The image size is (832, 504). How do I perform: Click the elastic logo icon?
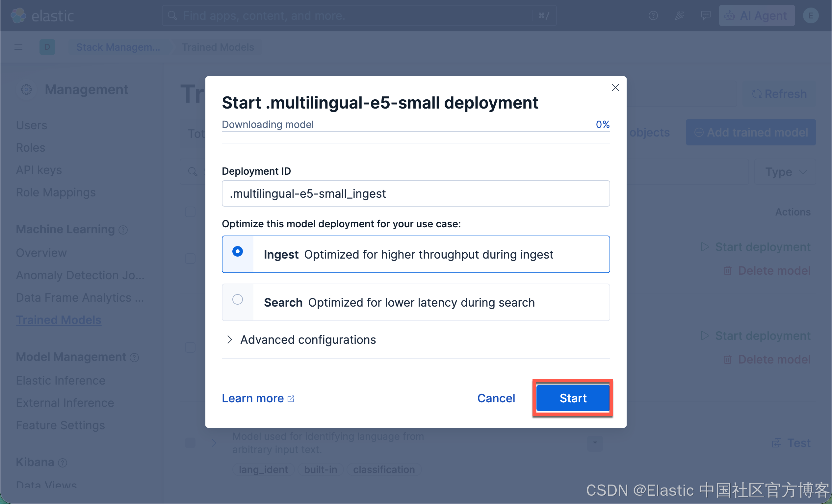click(18, 15)
